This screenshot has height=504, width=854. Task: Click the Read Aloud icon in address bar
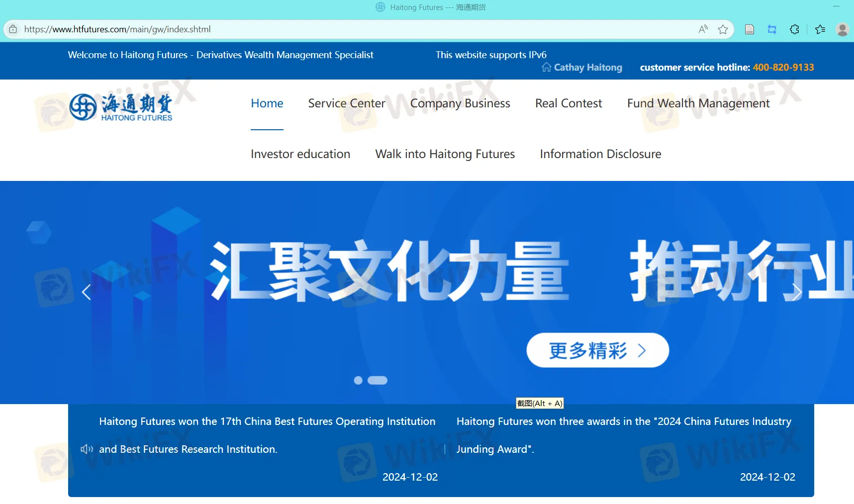pyautogui.click(x=703, y=29)
